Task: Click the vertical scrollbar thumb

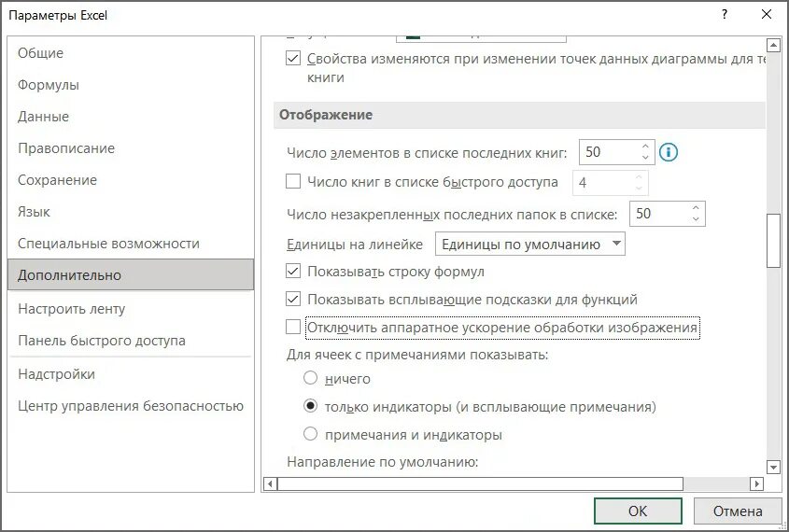Action: click(773, 241)
